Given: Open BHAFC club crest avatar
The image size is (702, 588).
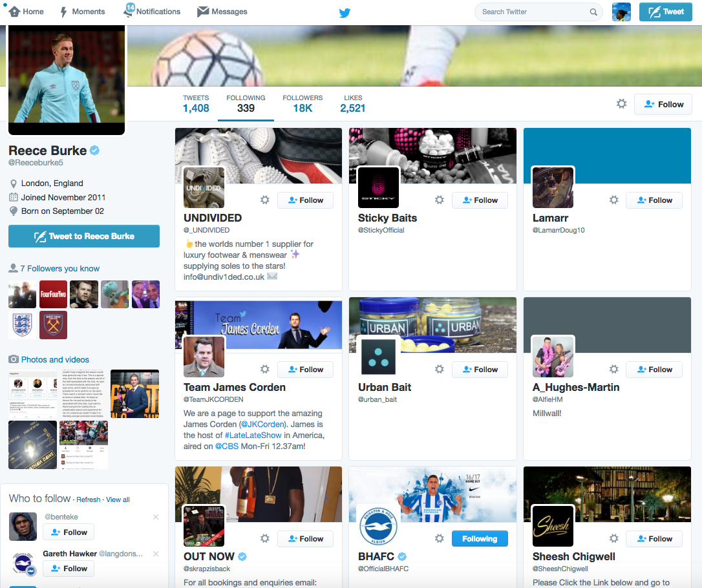Looking at the screenshot, I should click(378, 526).
